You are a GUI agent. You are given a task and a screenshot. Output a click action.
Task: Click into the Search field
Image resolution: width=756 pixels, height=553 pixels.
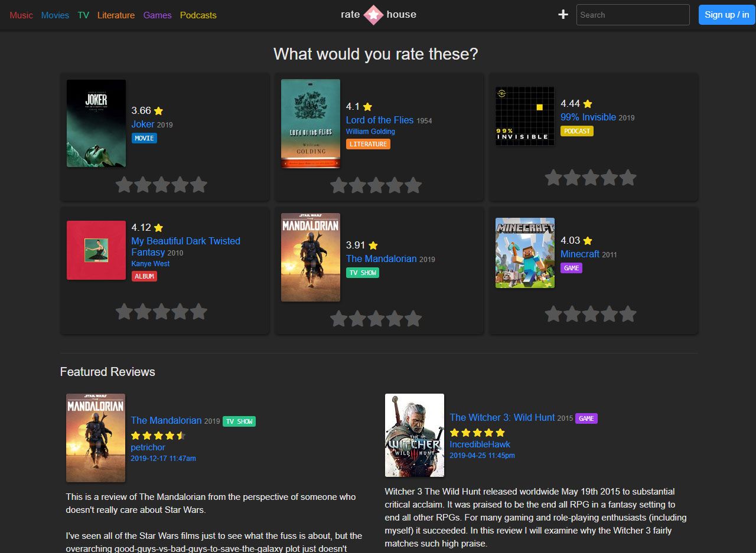pyautogui.click(x=633, y=15)
